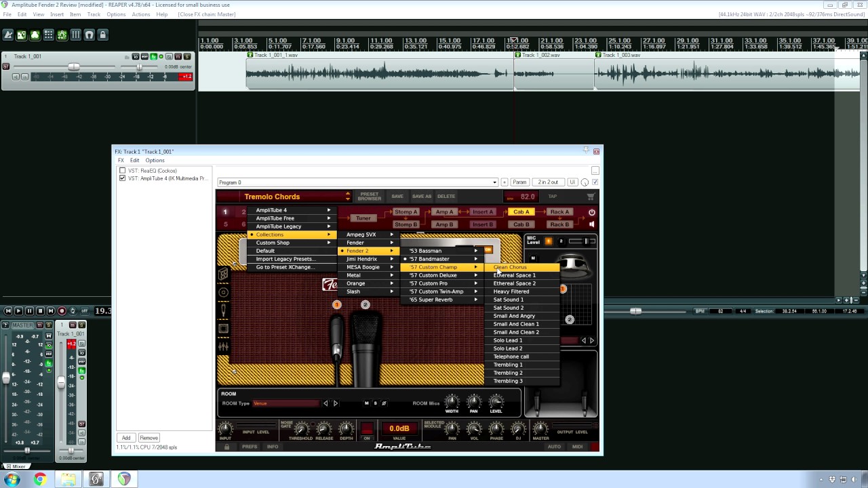
Task: Expand the AmpliTube 4 submenu
Action: click(x=292, y=210)
